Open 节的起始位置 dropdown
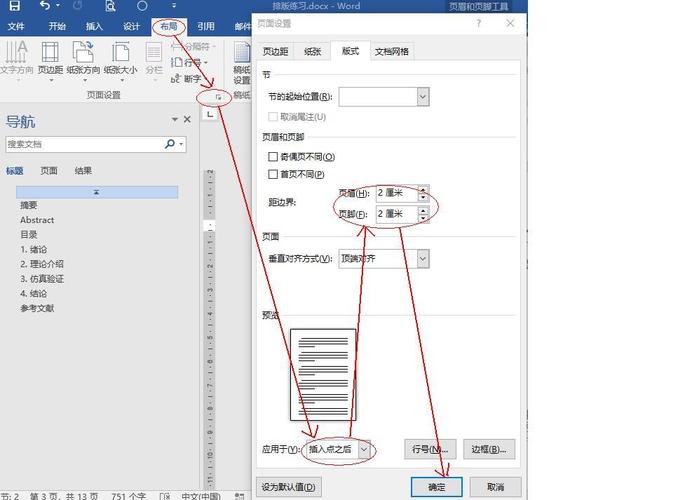692x500 pixels. pos(423,97)
